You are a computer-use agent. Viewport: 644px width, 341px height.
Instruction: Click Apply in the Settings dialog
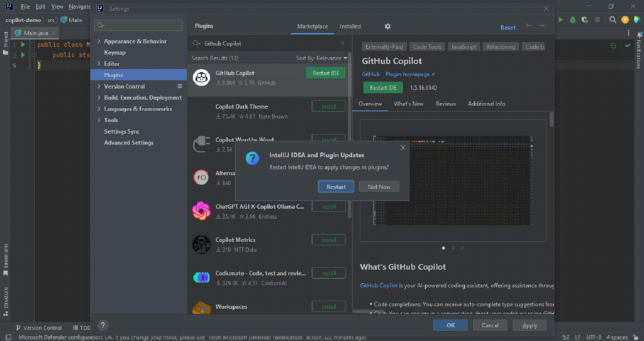tap(530, 325)
